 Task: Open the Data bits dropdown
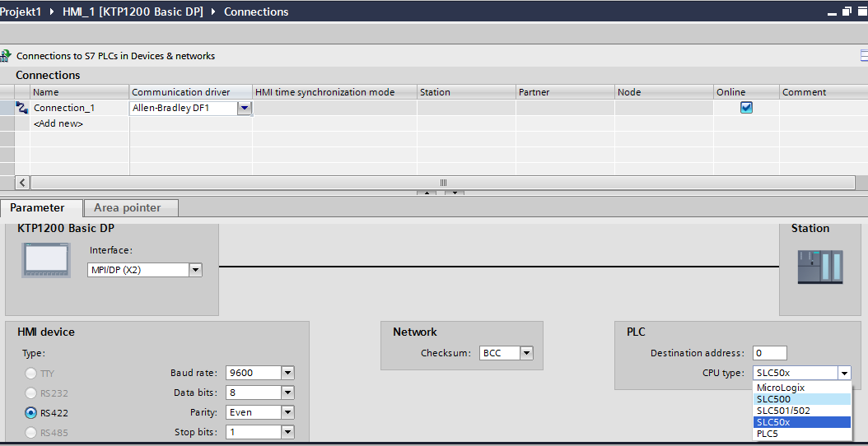(x=288, y=393)
